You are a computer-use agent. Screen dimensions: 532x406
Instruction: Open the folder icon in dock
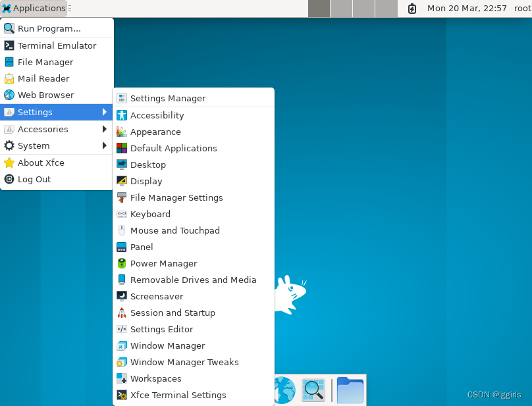click(x=350, y=390)
